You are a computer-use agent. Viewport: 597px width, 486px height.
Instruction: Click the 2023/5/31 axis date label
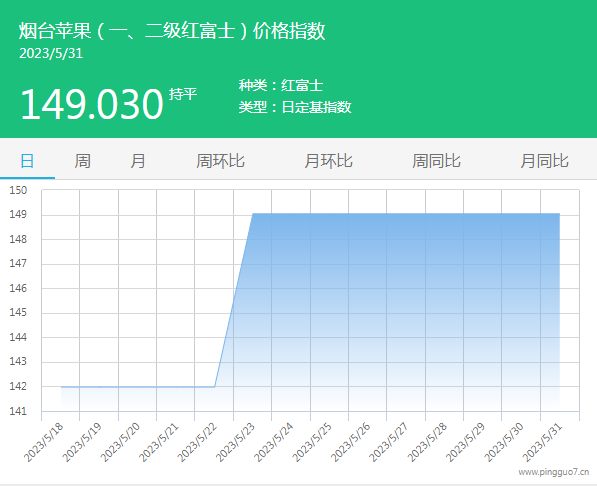pyautogui.click(x=542, y=442)
